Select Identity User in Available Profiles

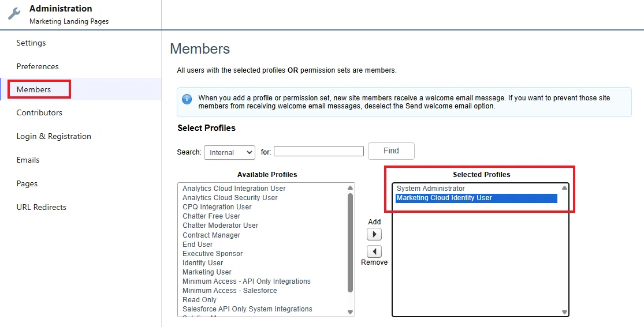[x=203, y=262]
